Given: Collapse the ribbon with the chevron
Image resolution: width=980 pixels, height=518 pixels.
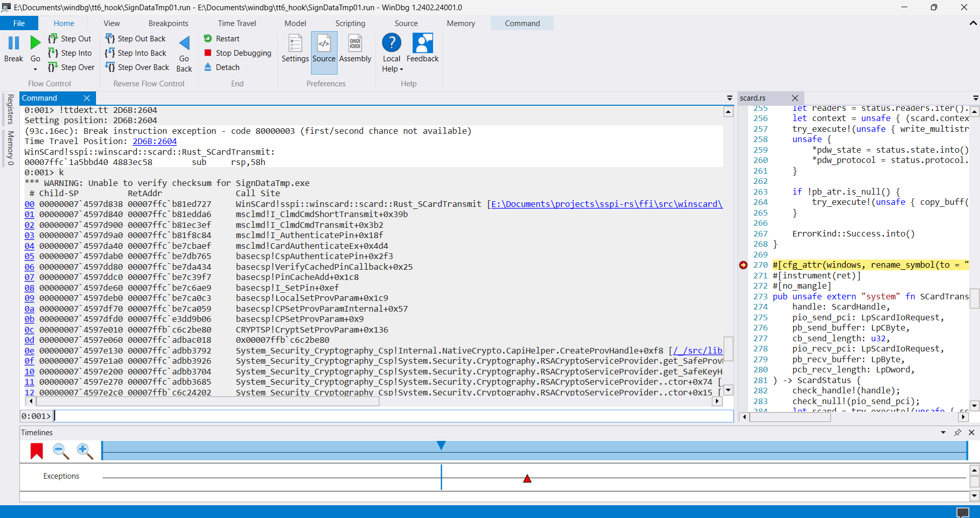Looking at the screenshot, I should pos(973,23).
